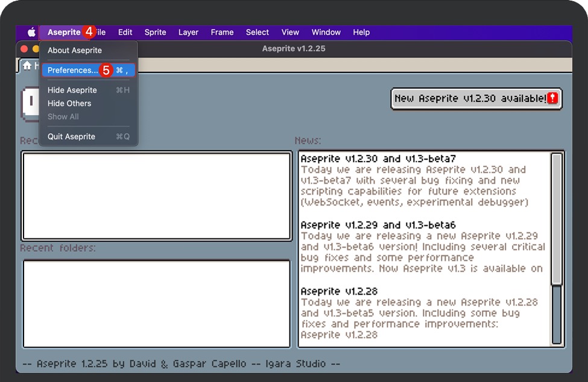Open the Sprite menu

tap(155, 32)
